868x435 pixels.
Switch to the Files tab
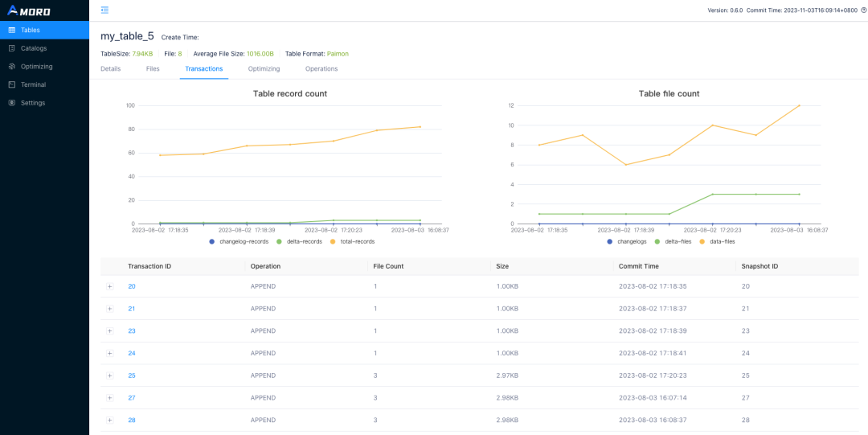click(x=153, y=69)
